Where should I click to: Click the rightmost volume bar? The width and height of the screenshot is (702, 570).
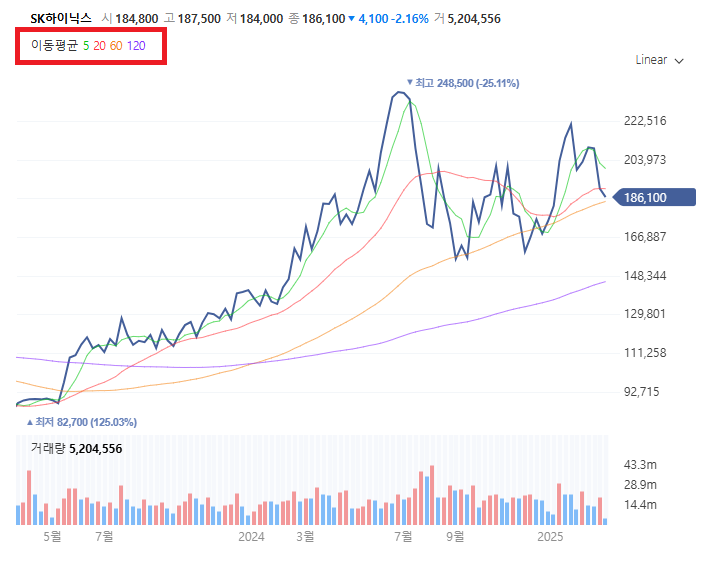tap(605, 521)
